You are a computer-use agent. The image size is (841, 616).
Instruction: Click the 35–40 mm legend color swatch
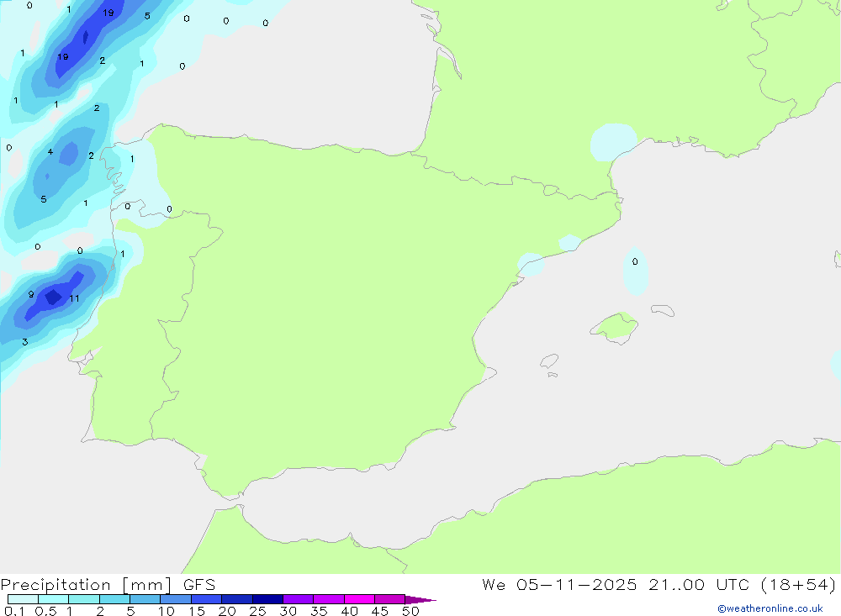pyautogui.click(x=329, y=599)
